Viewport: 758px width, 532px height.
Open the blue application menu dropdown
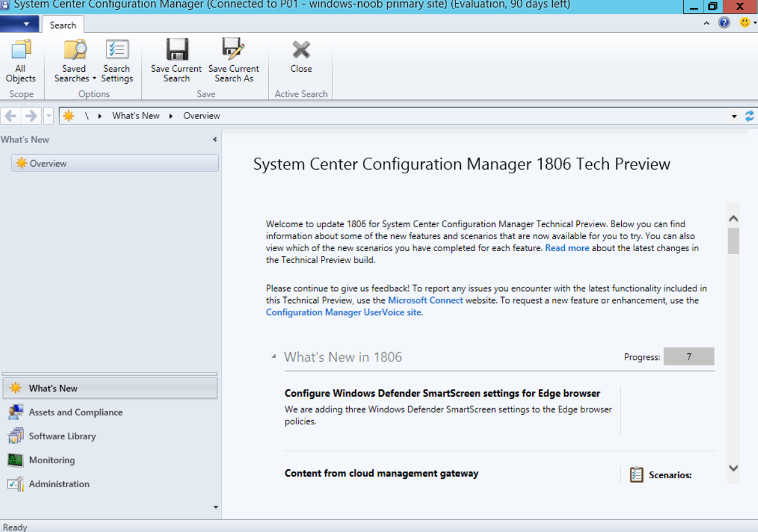19,25
